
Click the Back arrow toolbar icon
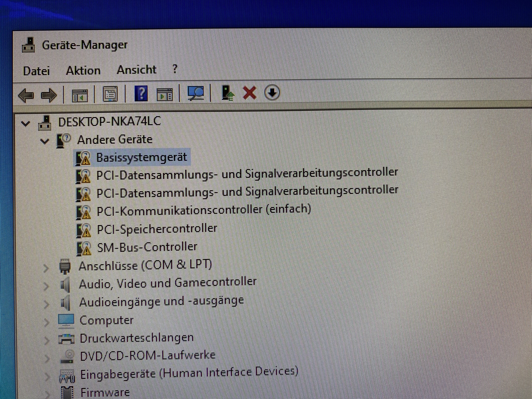point(26,95)
